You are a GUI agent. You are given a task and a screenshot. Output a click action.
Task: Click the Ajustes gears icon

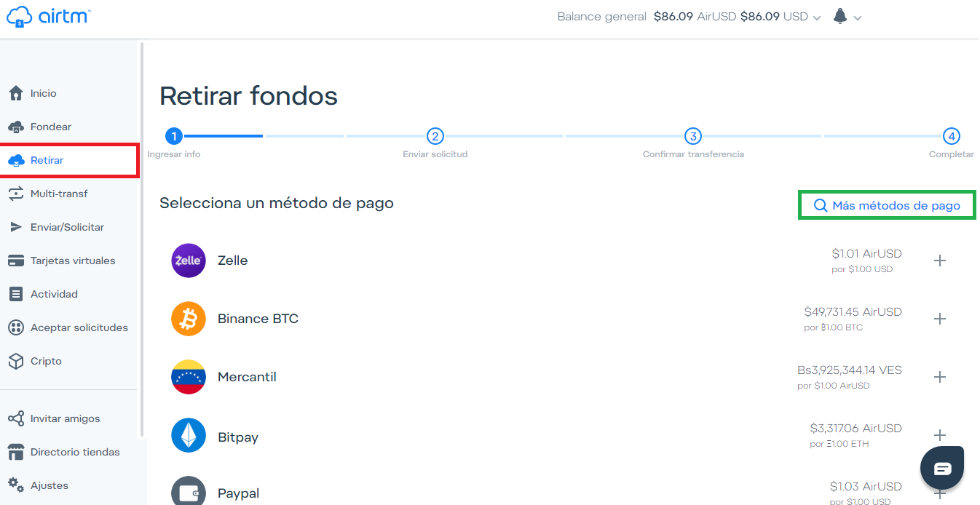[16, 485]
